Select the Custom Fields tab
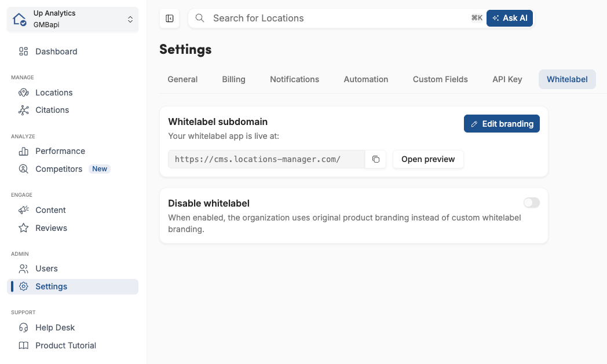607x364 pixels. (440, 79)
